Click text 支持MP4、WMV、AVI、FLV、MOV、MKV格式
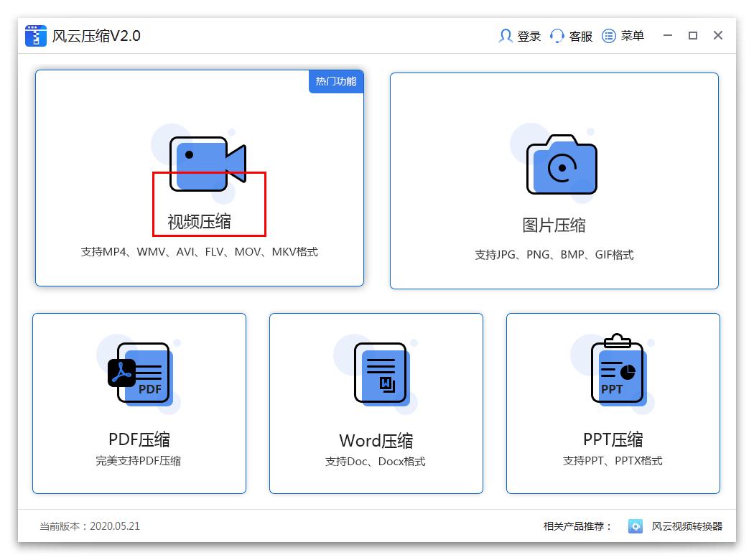Screen dimensions: 754x560 click(x=199, y=252)
